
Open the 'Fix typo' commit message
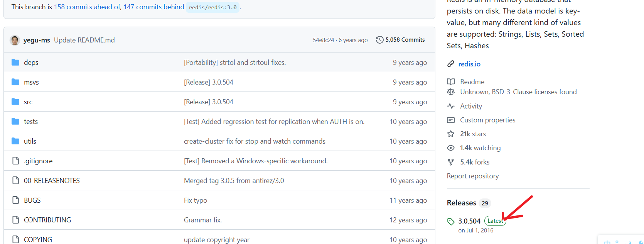196,200
